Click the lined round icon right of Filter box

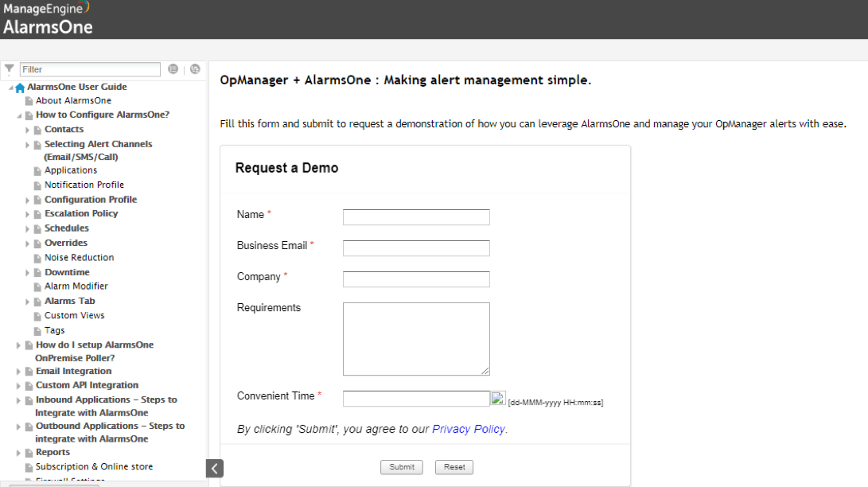[x=173, y=69]
